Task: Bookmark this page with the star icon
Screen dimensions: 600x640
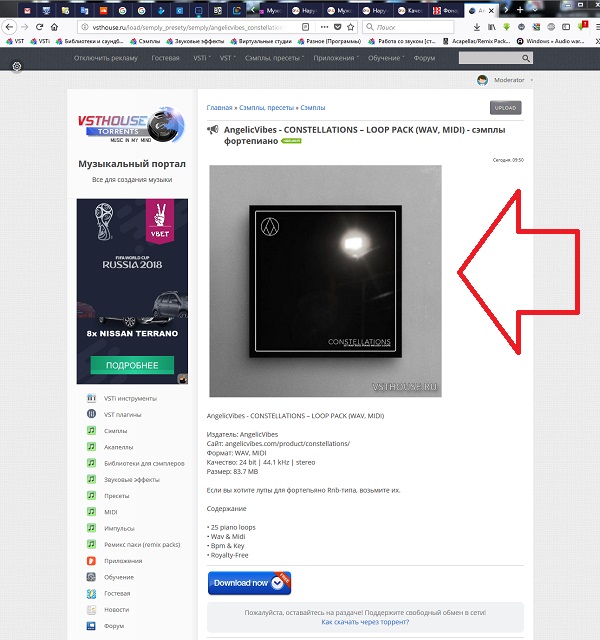Action: pyautogui.click(x=350, y=27)
